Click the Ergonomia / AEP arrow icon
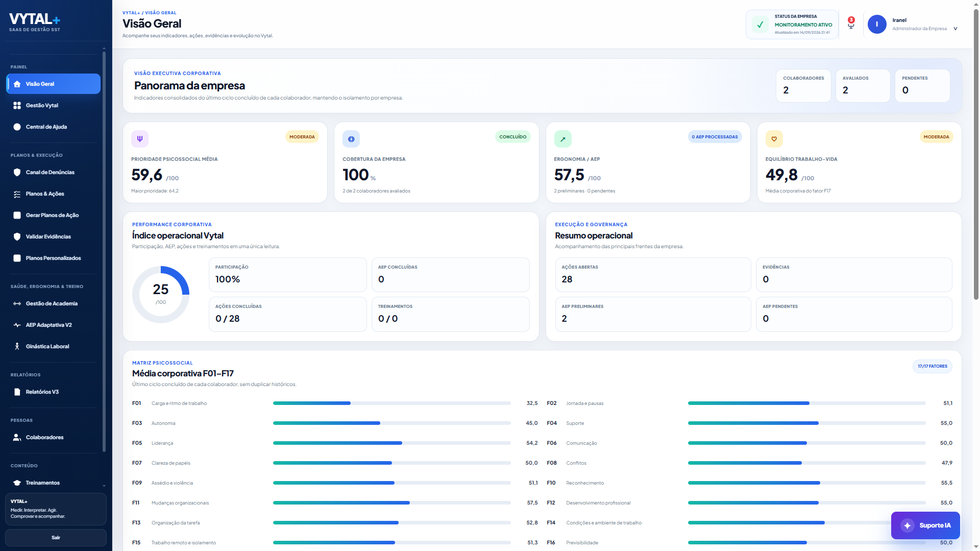The image size is (980, 551). (562, 139)
